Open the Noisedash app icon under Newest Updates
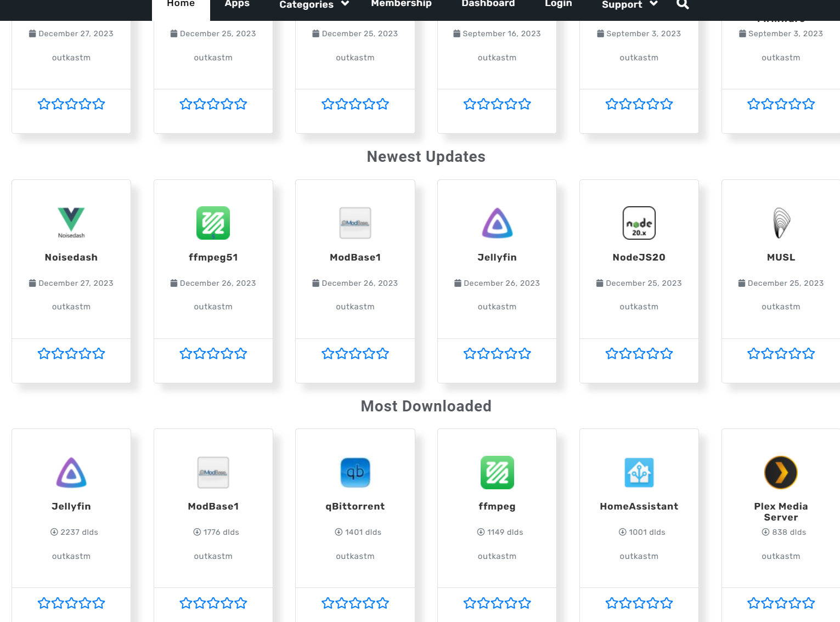Screen dimensions: 840x622 [x=71, y=222]
